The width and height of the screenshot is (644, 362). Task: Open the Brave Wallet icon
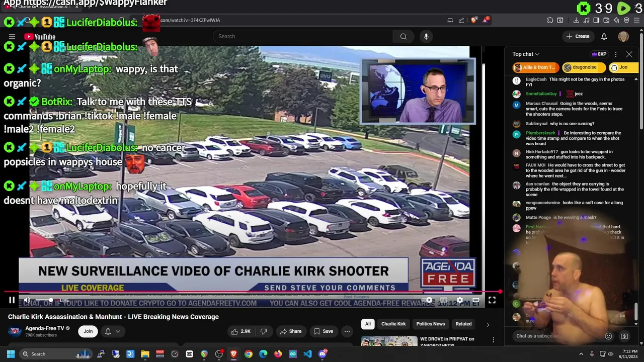pyautogui.click(x=606, y=20)
